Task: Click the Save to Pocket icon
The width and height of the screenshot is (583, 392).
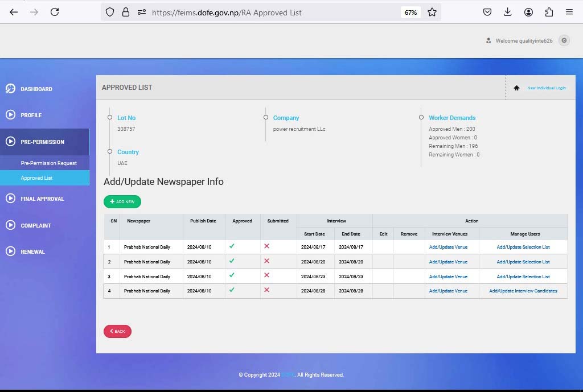Action: click(487, 12)
